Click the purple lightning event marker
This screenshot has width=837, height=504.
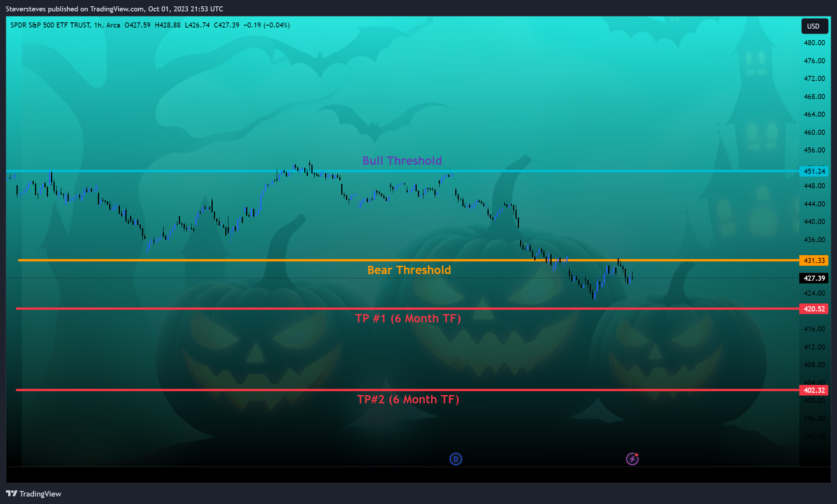(632, 459)
